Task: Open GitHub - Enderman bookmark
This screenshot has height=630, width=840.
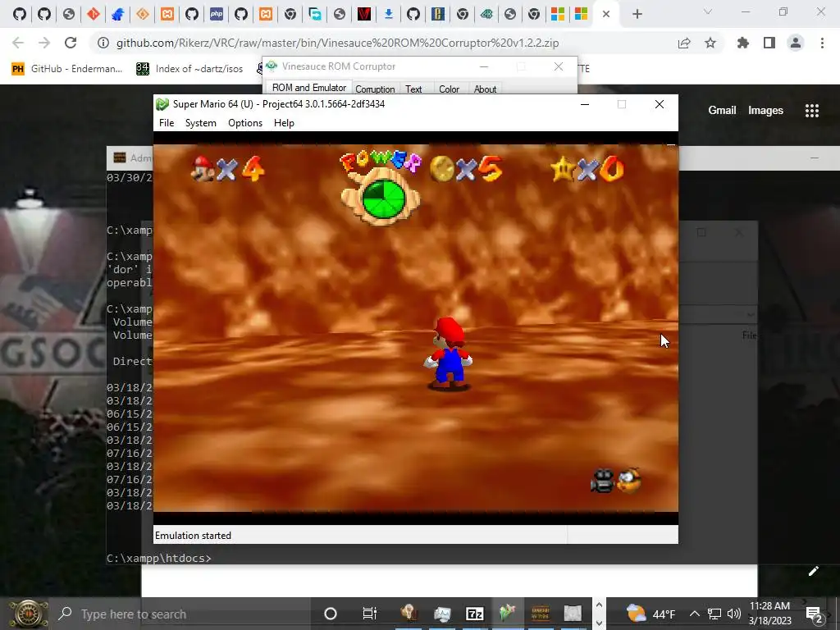Action: [x=67, y=69]
